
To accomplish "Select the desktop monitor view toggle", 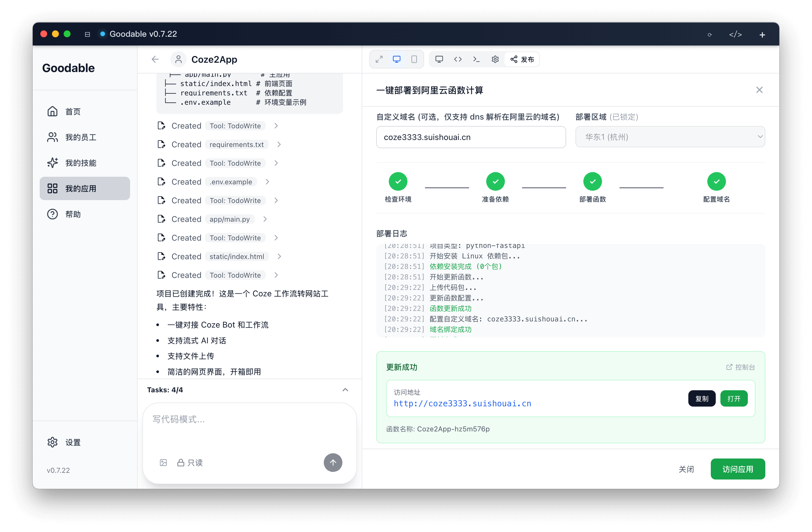I will (439, 59).
